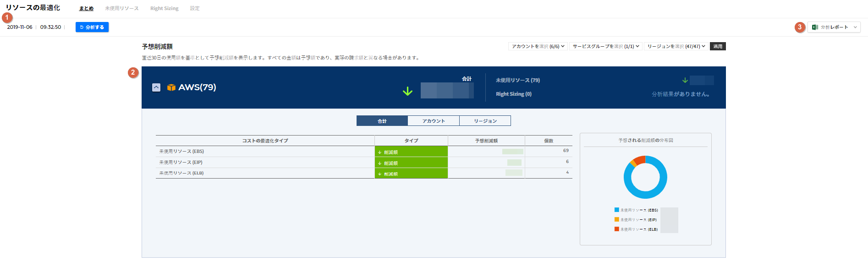Select the アカウント view toggle
Viewport: 868px width, 261px height.
434,121
